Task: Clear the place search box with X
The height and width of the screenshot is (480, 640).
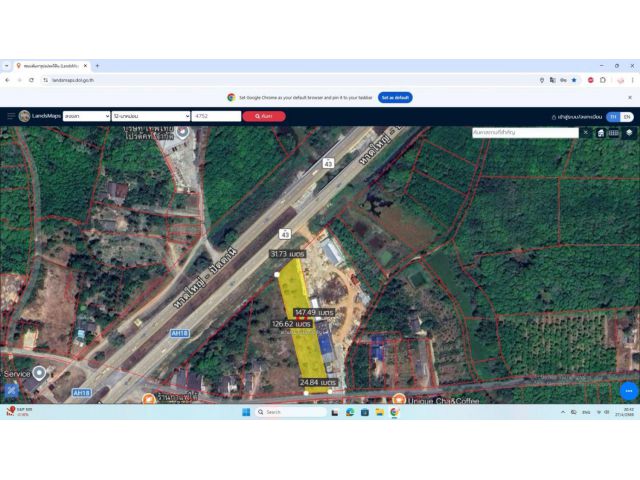Action: [x=585, y=133]
